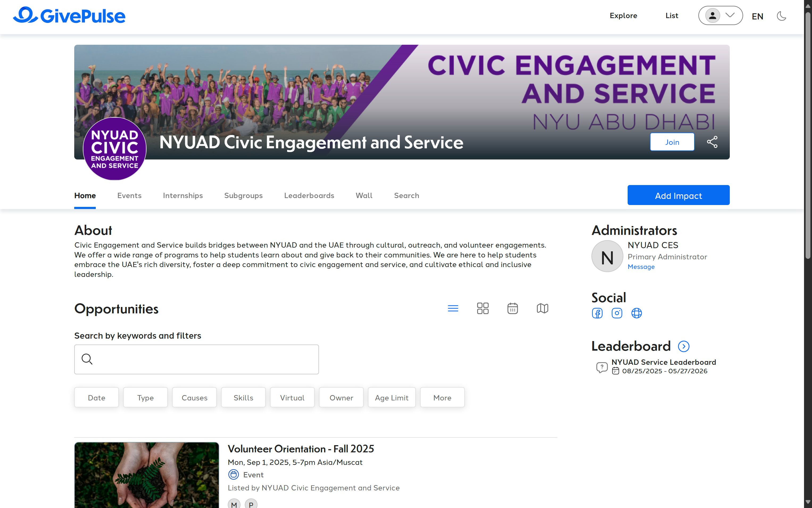
Task: Click the Volunteer Orientation event thumbnail
Action: coord(147,475)
